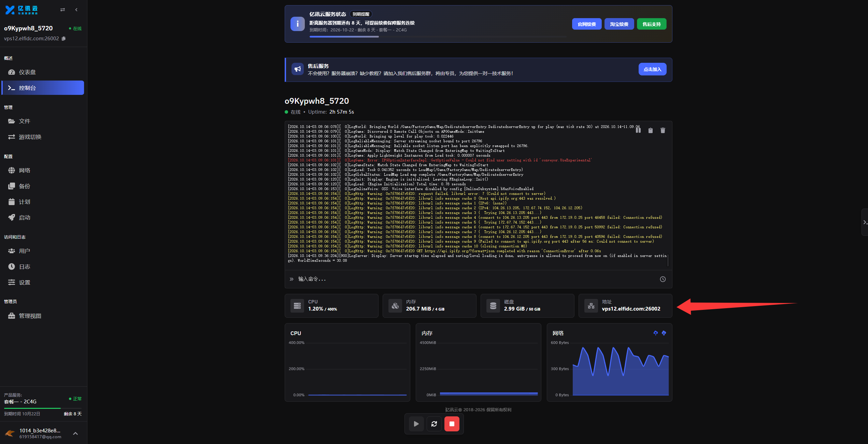The height and width of the screenshot is (444, 868).
Task: Pause console output scrolling
Action: click(638, 130)
